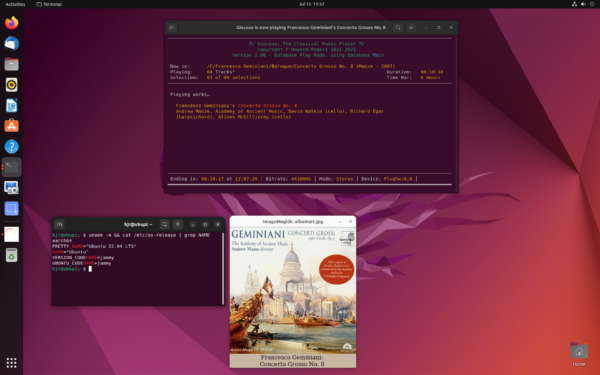Click the 'Playing works…' line
Viewport: 600px width, 375px height.
click(190, 94)
